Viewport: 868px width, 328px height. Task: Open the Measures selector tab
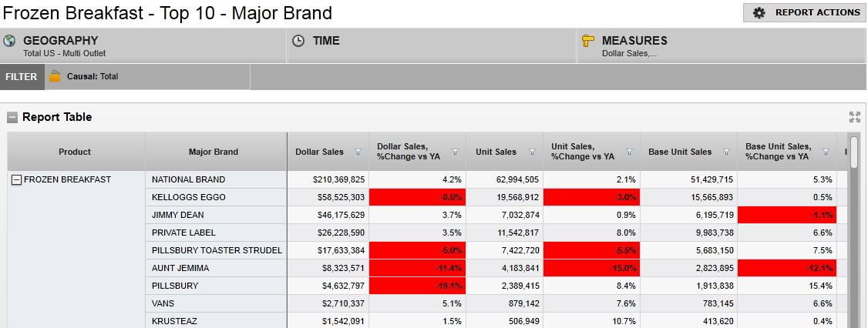pyautogui.click(x=720, y=46)
